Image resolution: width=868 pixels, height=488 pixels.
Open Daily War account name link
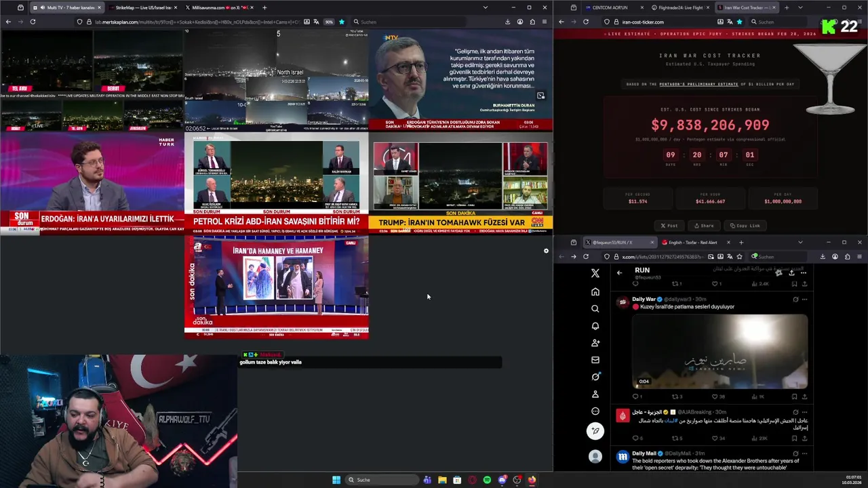pyautogui.click(x=644, y=299)
